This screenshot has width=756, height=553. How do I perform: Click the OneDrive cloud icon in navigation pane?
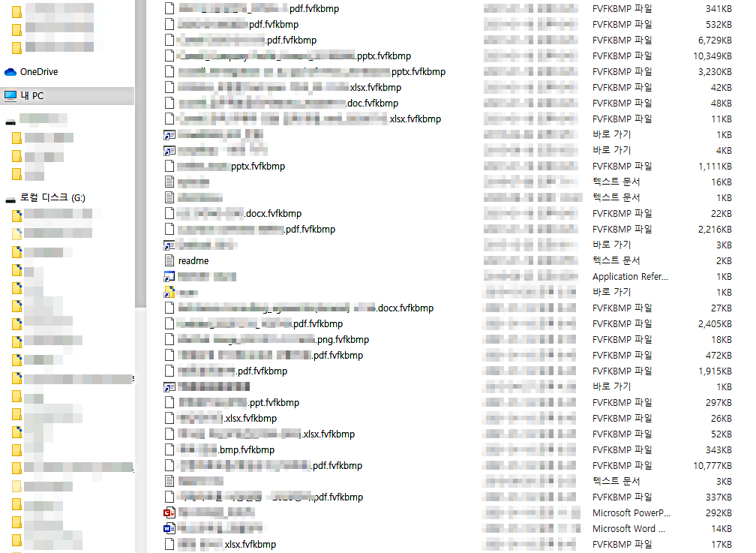pos(10,72)
